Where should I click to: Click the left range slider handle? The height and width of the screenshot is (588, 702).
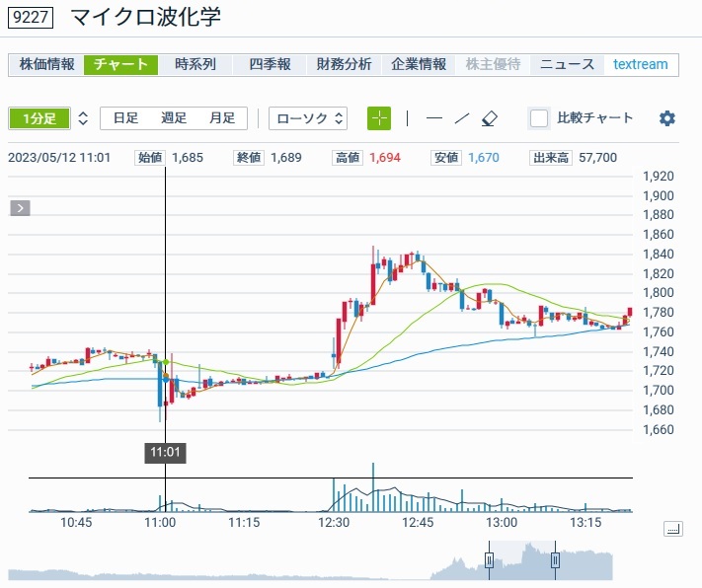point(489,560)
